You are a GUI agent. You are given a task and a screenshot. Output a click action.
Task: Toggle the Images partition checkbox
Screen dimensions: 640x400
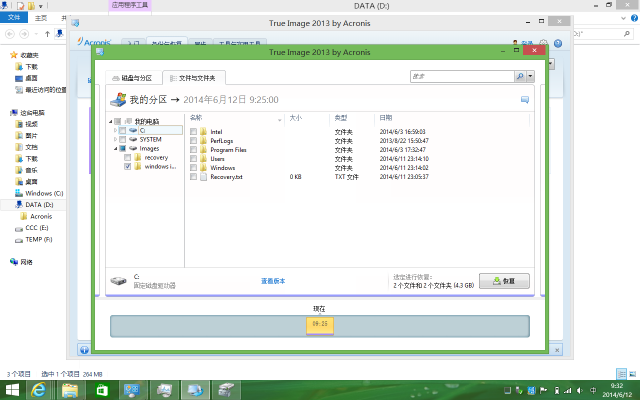(122, 149)
